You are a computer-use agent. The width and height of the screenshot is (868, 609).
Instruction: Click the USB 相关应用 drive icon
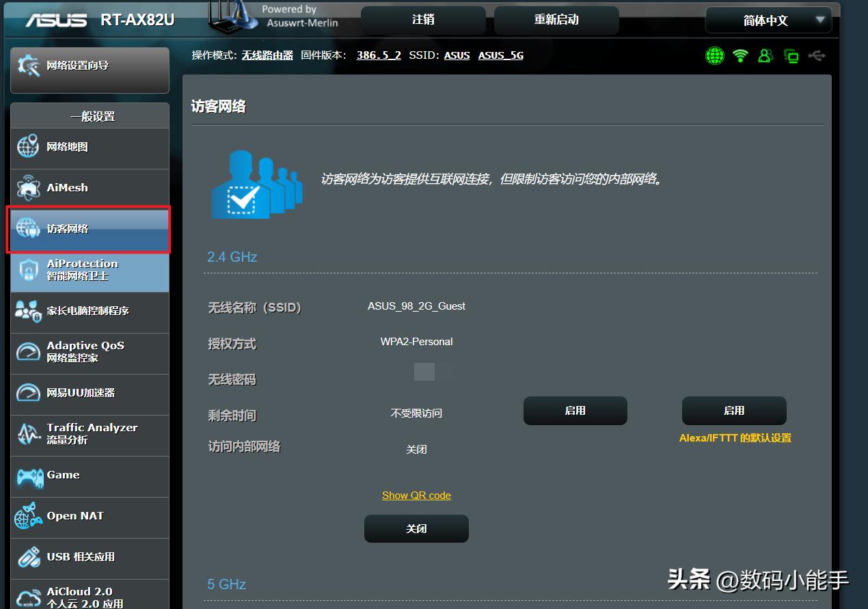click(x=29, y=557)
